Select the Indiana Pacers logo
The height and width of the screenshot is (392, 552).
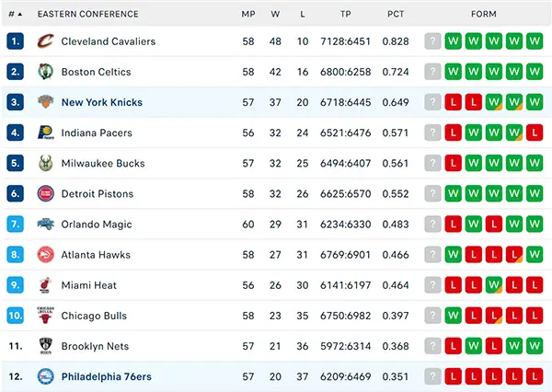(46, 133)
